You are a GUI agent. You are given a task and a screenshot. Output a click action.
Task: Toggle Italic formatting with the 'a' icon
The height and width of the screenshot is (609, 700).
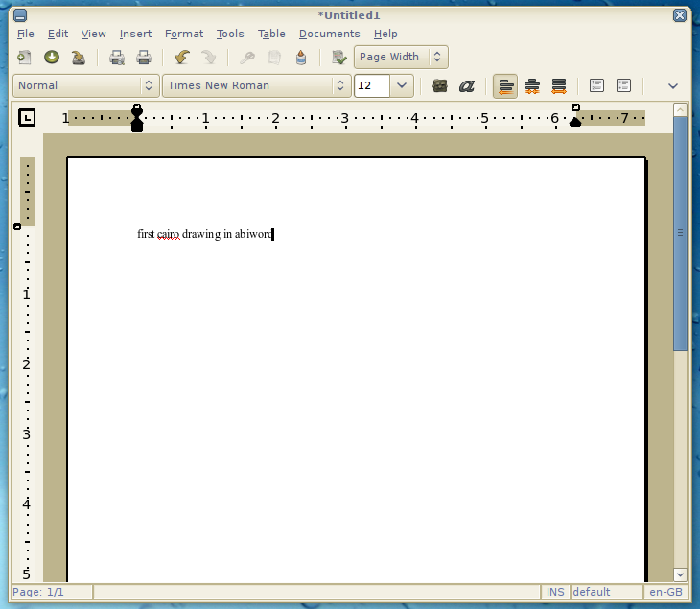point(467,85)
